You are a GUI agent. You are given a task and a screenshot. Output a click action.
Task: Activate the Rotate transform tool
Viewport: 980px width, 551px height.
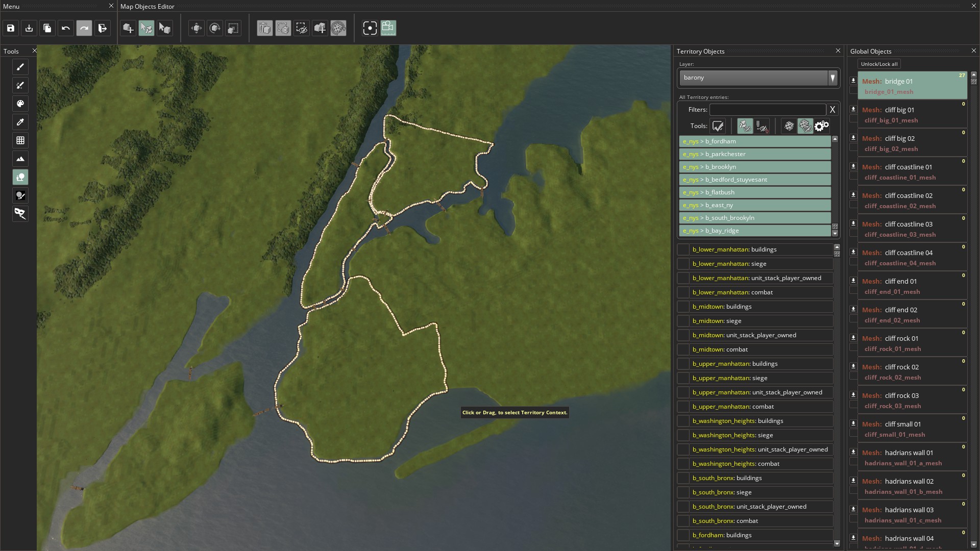(x=214, y=28)
